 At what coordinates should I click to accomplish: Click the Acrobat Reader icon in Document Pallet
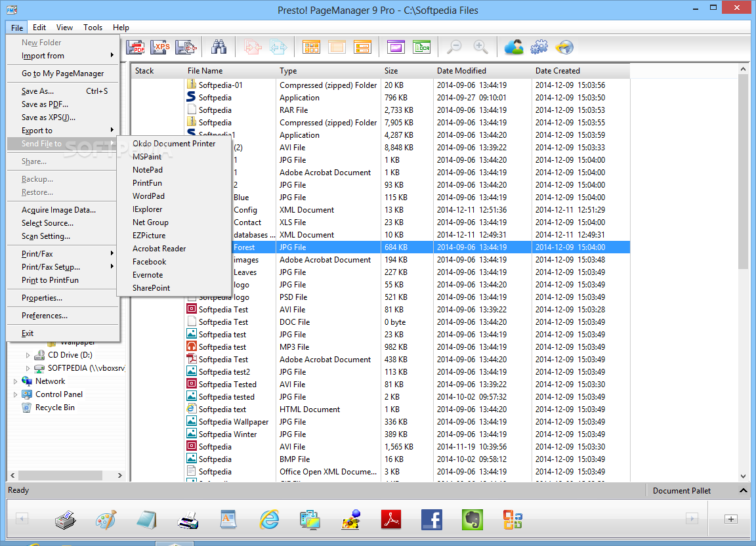click(x=391, y=520)
